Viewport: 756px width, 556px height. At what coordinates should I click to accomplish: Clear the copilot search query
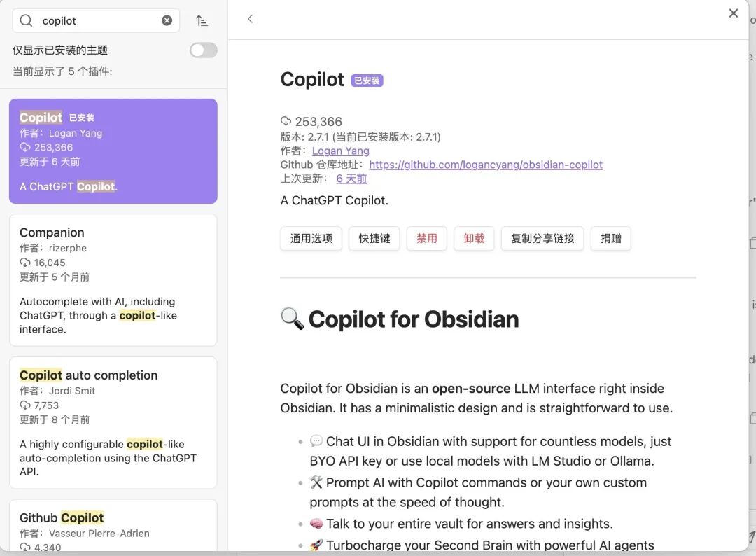pos(167,20)
